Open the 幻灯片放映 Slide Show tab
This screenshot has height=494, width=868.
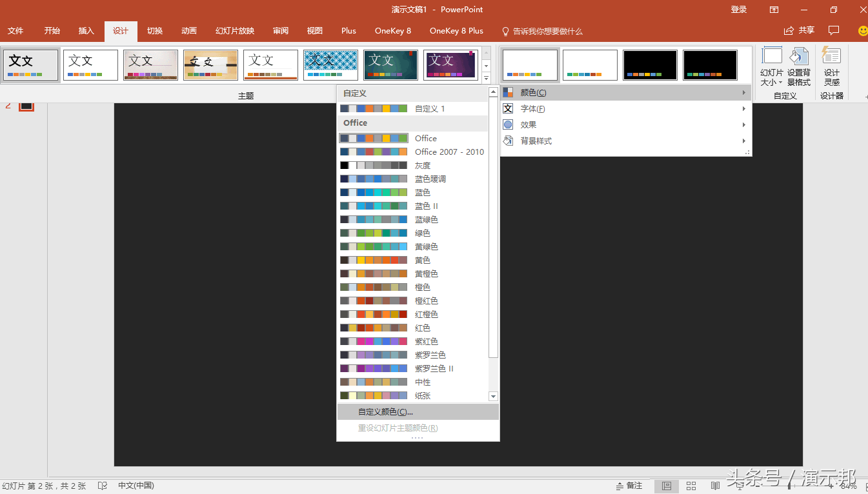235,31
